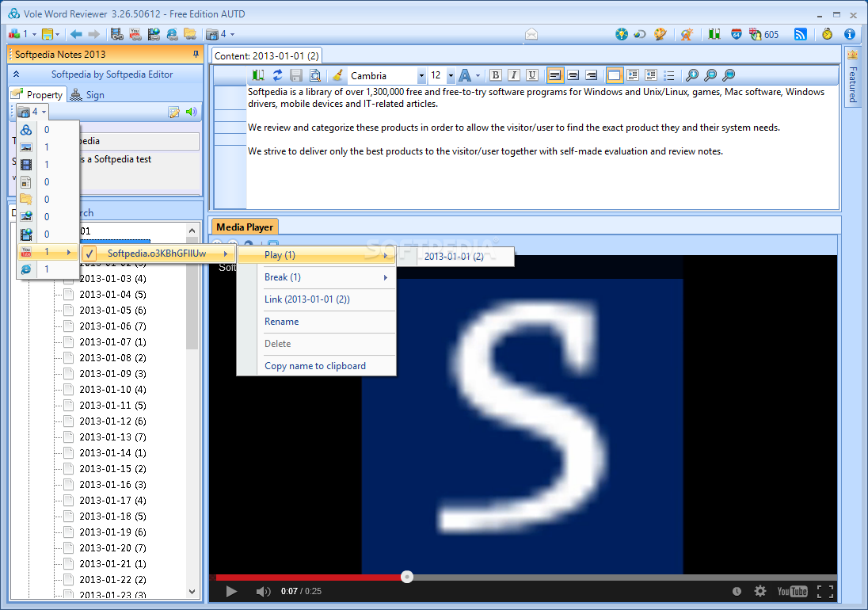Click the back arrow in top toolbar
868x610 pixels.
click(76, 34)
